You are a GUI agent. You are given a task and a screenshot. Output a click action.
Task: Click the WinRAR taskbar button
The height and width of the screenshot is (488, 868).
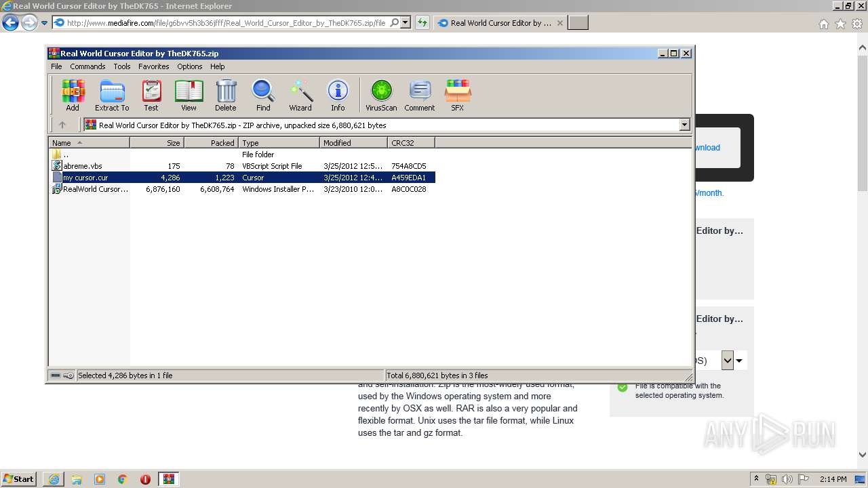click(169, 479)
